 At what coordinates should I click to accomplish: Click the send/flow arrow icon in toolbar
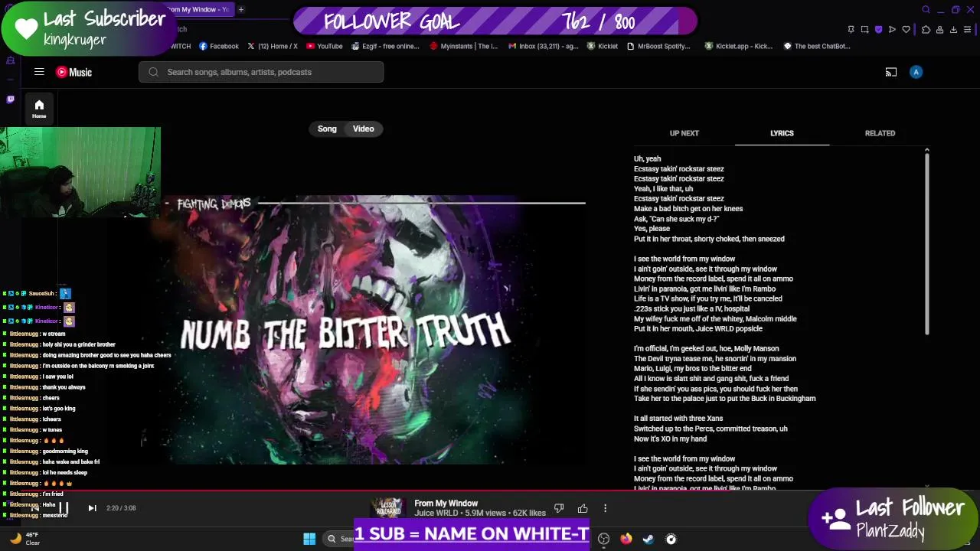[892, 29]
